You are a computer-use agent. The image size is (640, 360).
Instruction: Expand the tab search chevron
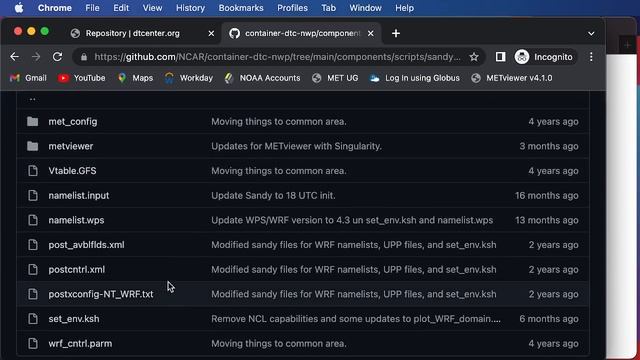click(x=591, y=33)
